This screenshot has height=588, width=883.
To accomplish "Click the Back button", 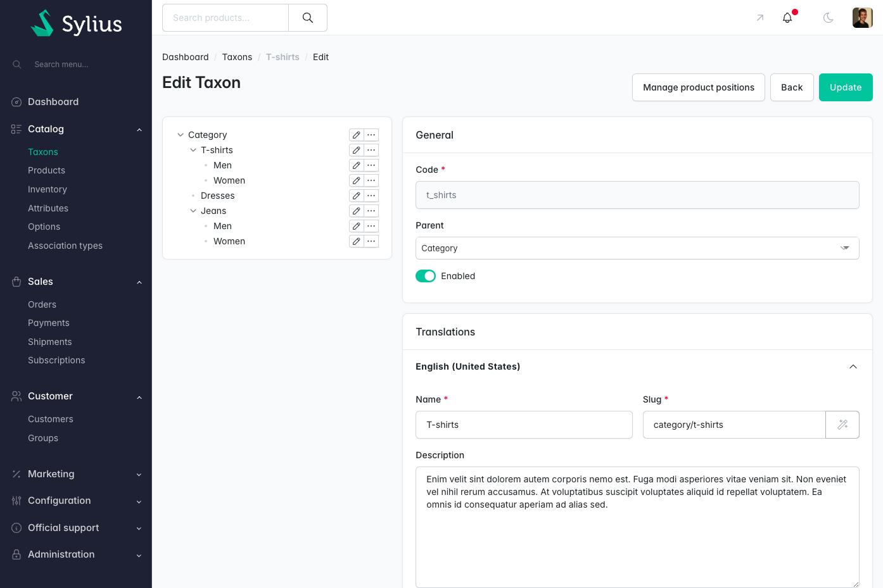I will [792, 87].
